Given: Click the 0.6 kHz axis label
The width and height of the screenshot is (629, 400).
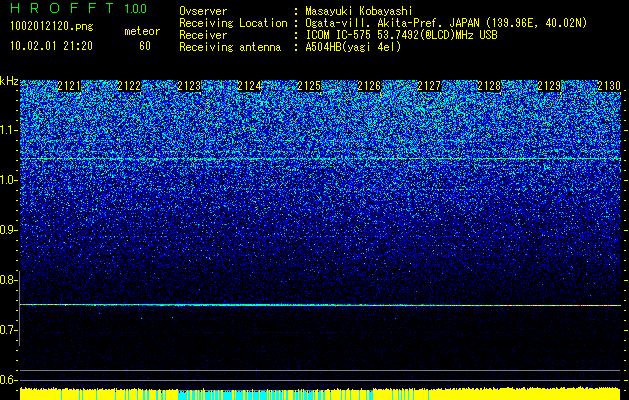Looking at the screenshot, I should pyautogui.click(x=8, y=380).
